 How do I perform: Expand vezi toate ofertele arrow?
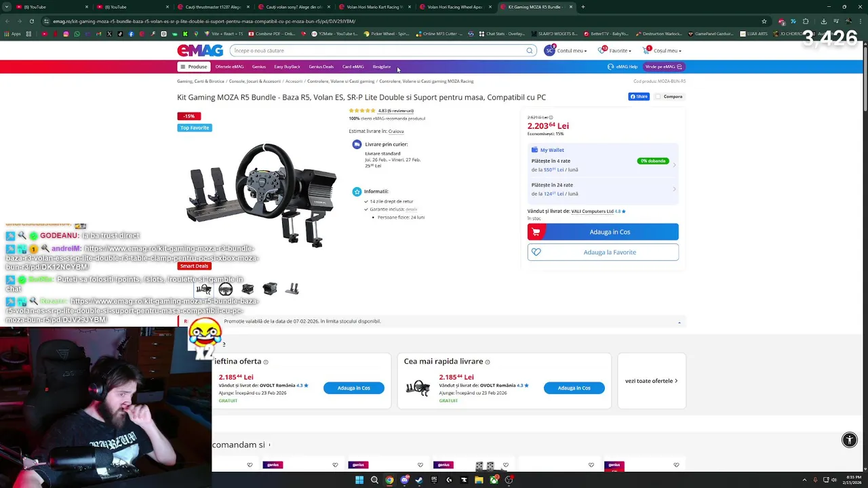[x=676, y=381]
